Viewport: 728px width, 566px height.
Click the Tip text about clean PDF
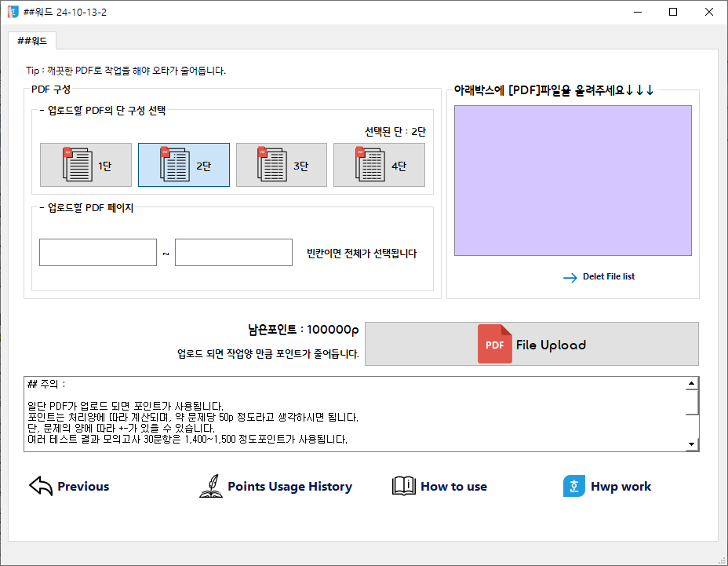[126, 71]
